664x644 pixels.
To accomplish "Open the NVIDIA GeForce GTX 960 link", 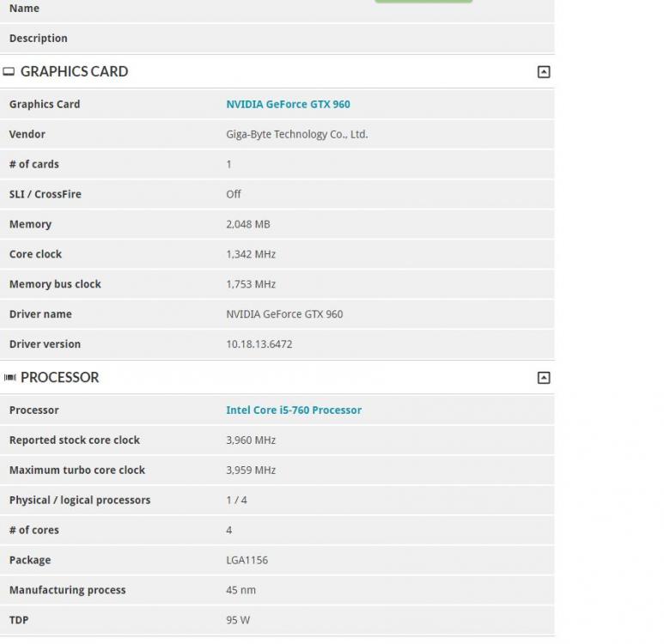I will click(288, 105).
